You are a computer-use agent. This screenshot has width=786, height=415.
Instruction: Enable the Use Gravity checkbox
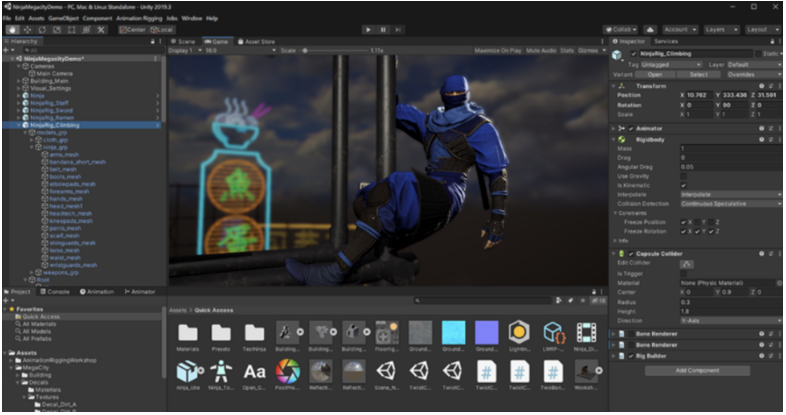click(x=683, y=176)
